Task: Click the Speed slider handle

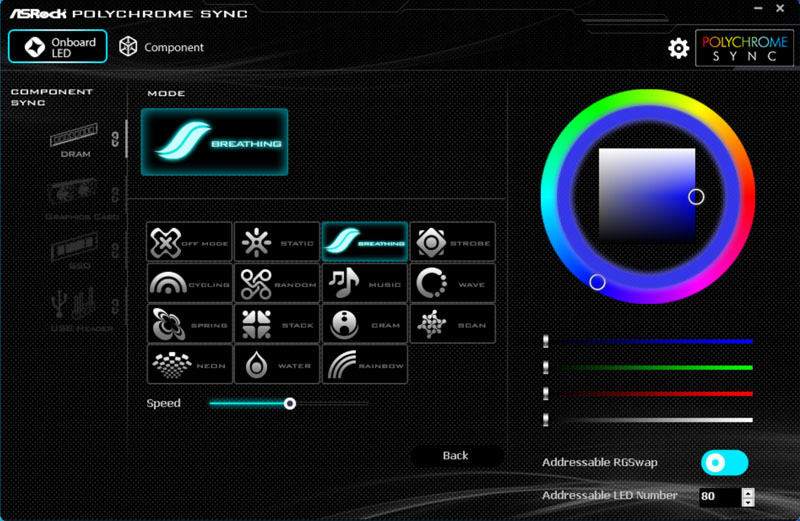Action: click(290, 404)
